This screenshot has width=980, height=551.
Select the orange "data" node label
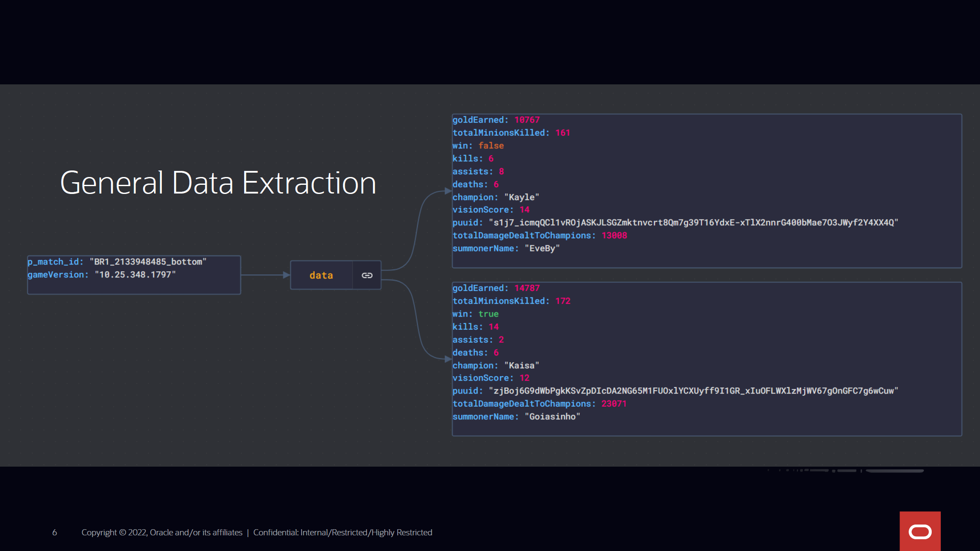[321, 275]
